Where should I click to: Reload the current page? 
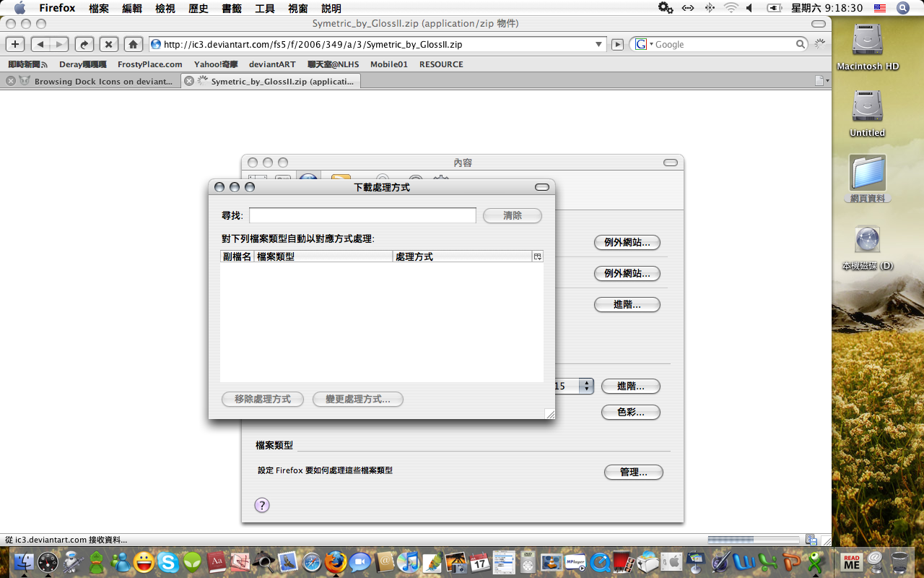(84, 44)
